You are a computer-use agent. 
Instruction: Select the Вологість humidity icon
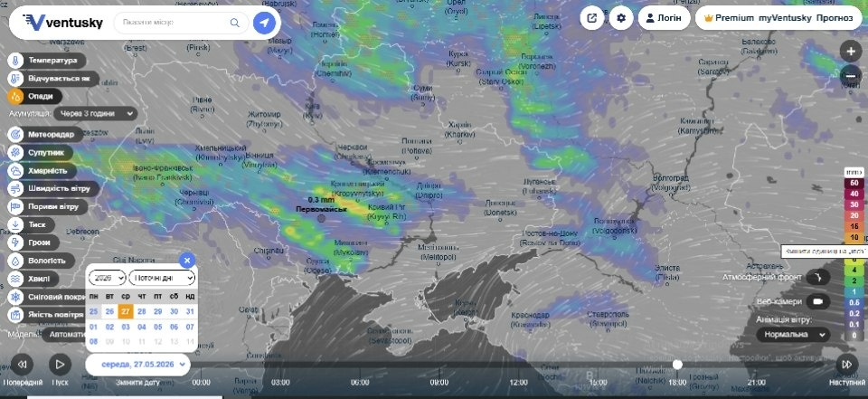(15, 261)
